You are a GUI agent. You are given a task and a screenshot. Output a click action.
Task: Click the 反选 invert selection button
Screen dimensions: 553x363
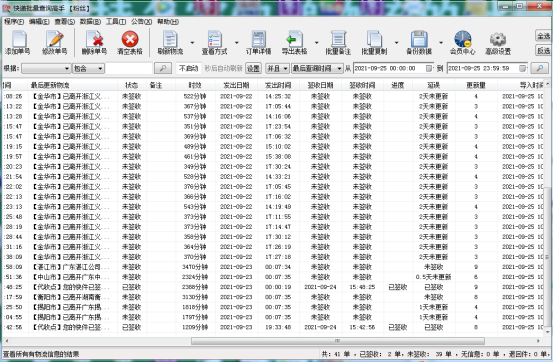point(543,50)
